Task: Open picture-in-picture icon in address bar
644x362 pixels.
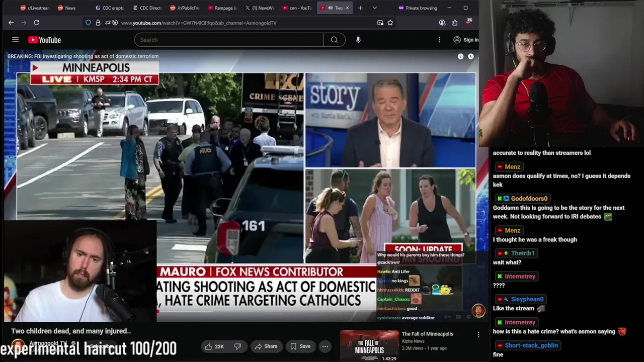Action: click(x=380, y=23)
